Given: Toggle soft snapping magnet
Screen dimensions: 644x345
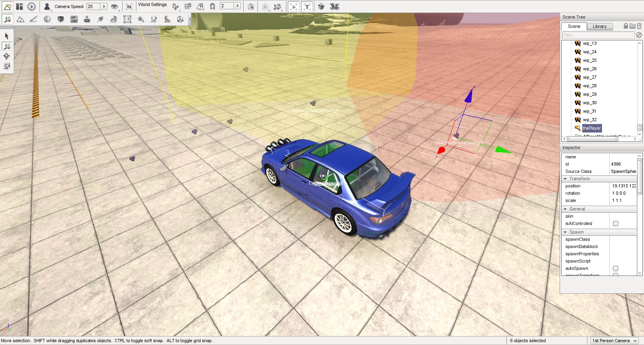Looking at the screenshot, I should tap(213, 6).
